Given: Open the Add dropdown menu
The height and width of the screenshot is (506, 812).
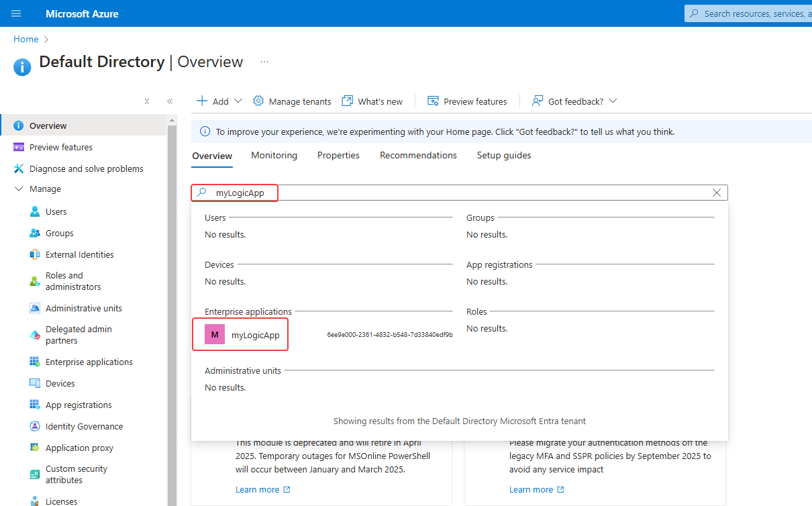Looking at the screenshot, I should point(218,101).
